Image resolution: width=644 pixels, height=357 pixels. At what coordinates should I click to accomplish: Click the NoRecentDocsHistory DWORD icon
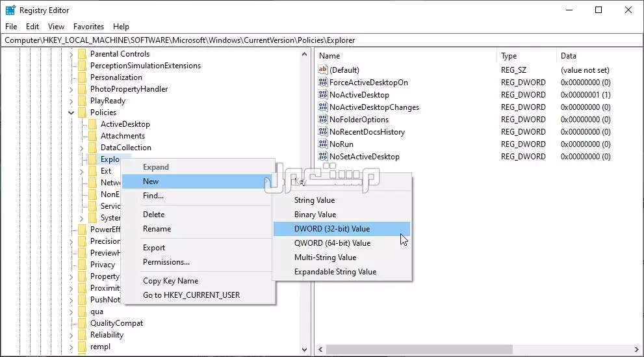click(x=323, y=131)
